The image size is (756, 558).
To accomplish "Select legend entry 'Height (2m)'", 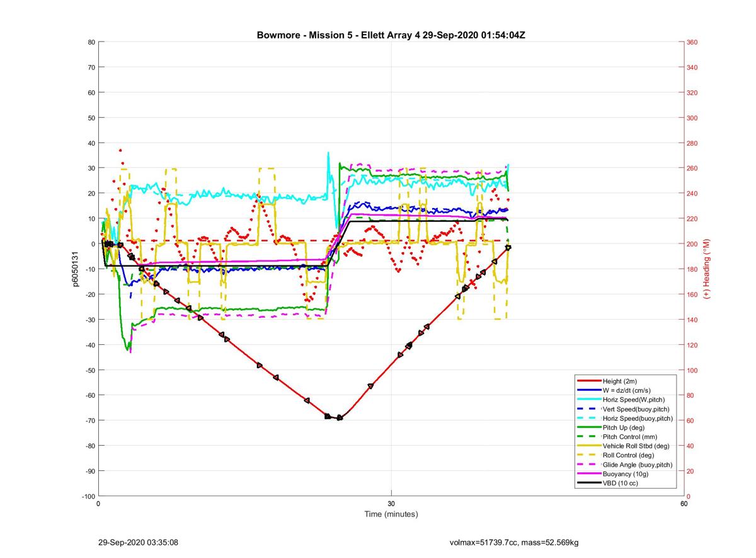I will [621, 381].
